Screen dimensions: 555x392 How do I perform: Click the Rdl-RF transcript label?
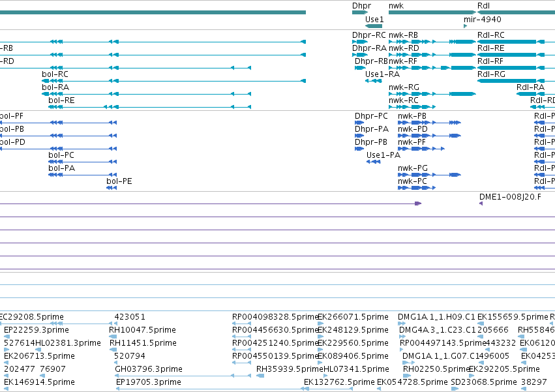click(x=490, y=61)
